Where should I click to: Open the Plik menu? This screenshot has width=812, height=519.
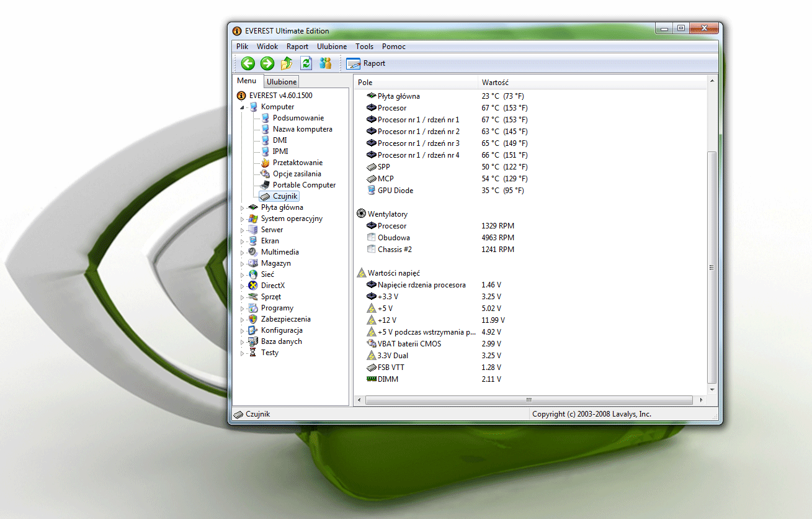pos(243,47)
